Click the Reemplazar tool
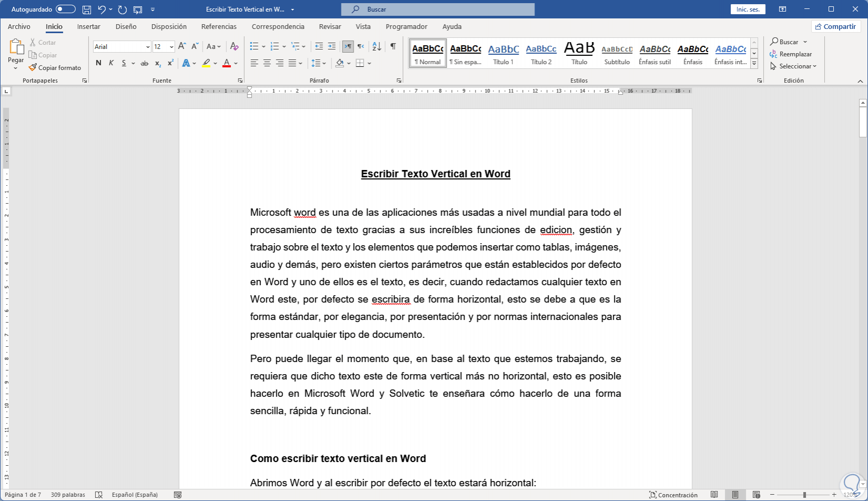868x501 pixels. [791, 54]
